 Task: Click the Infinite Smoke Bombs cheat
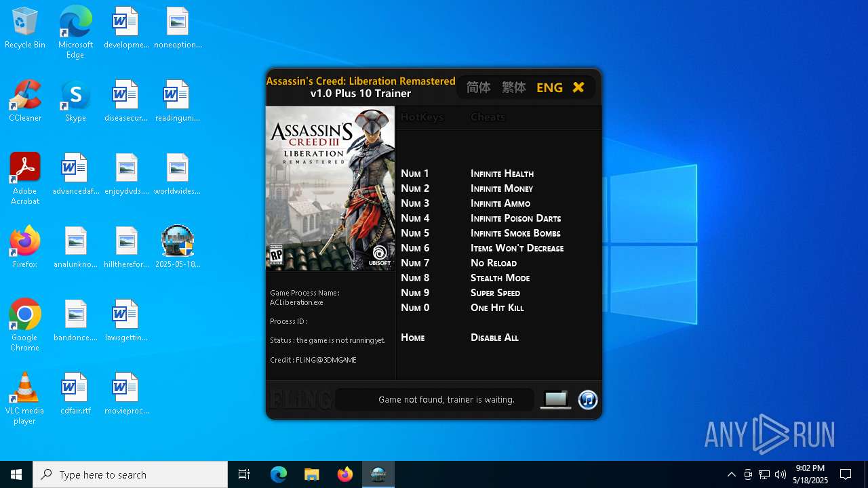[x=515, y=233]
